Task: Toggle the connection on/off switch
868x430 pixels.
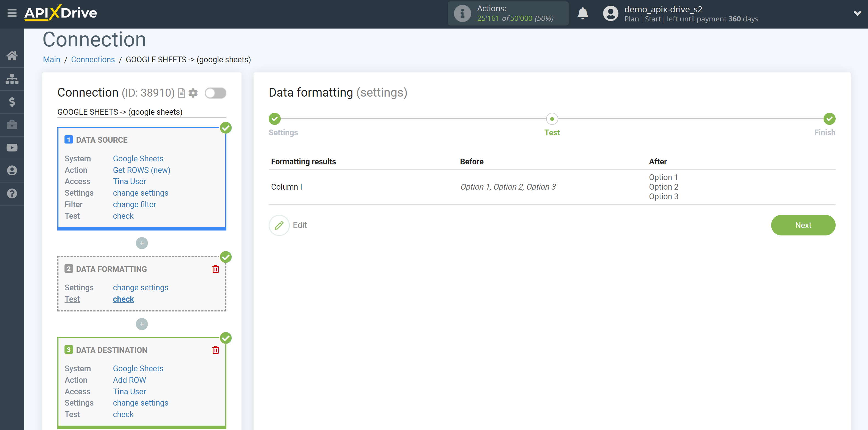Action: coord(215,93)
